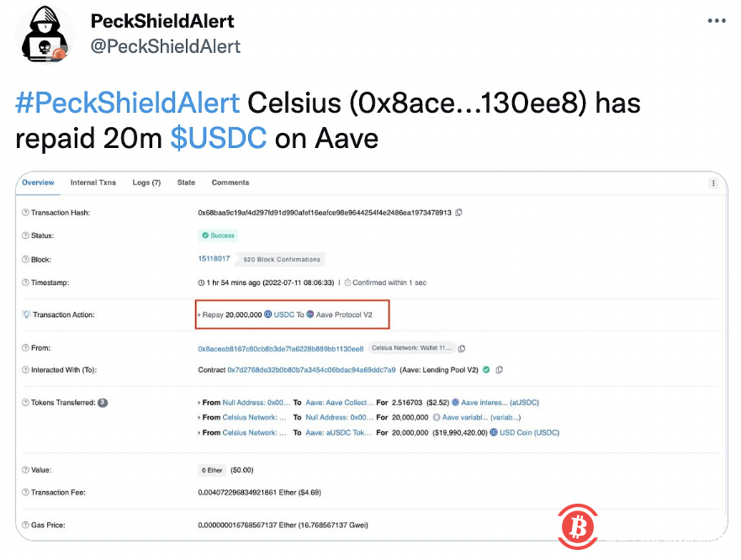Viewport: 741px width, 560px height.
Task: Switch to the Comments tab
Action: (x=230, y=182)
